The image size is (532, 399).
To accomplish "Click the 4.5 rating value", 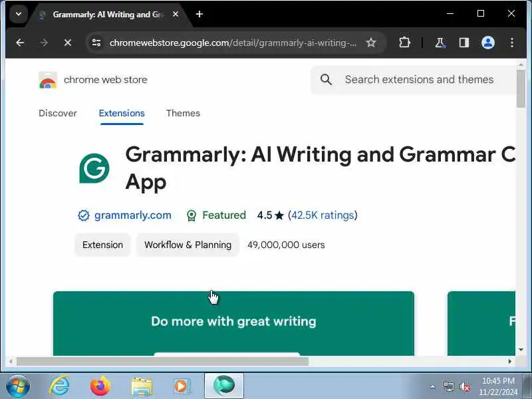I will [x=265, y=215].
